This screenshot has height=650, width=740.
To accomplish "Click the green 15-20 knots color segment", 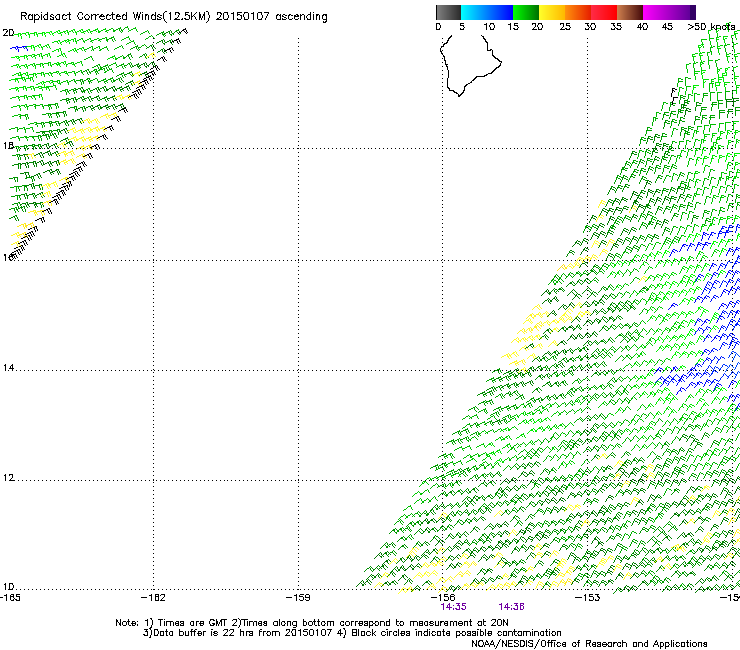I will tap(526, 12).
